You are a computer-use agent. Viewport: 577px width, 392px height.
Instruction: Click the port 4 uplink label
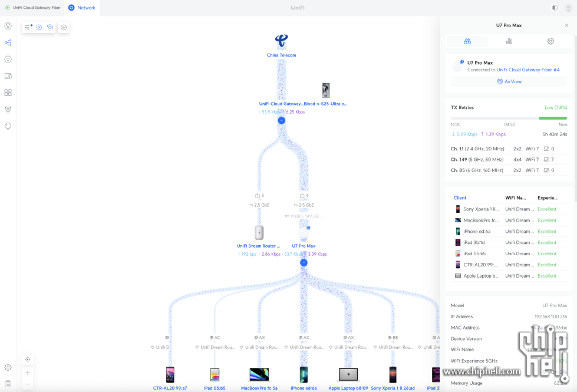[304, 196]
